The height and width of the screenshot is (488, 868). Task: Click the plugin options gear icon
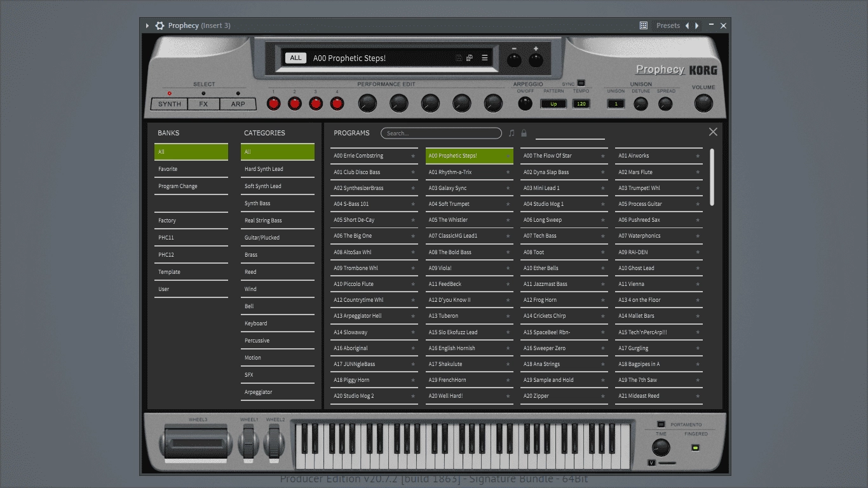pyautogui.click(x=160, y=25)
